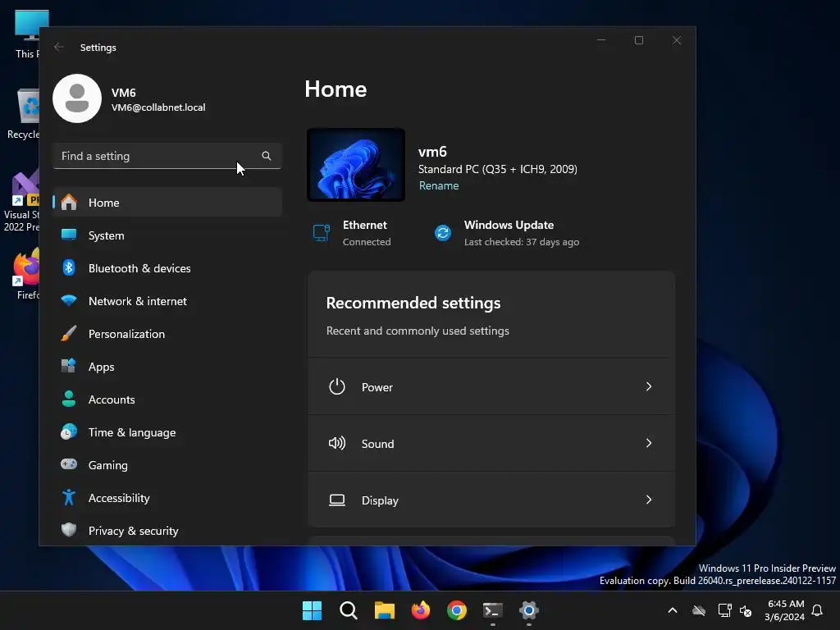Open Bluetooth & devices category
The width and height of the screenshot is (840, 630).
click(167, 268)
